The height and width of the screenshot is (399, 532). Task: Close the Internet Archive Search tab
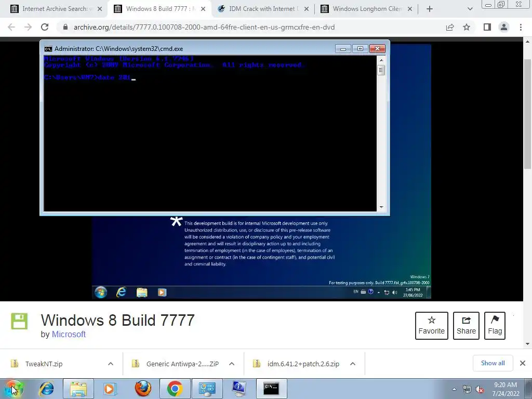100,9
